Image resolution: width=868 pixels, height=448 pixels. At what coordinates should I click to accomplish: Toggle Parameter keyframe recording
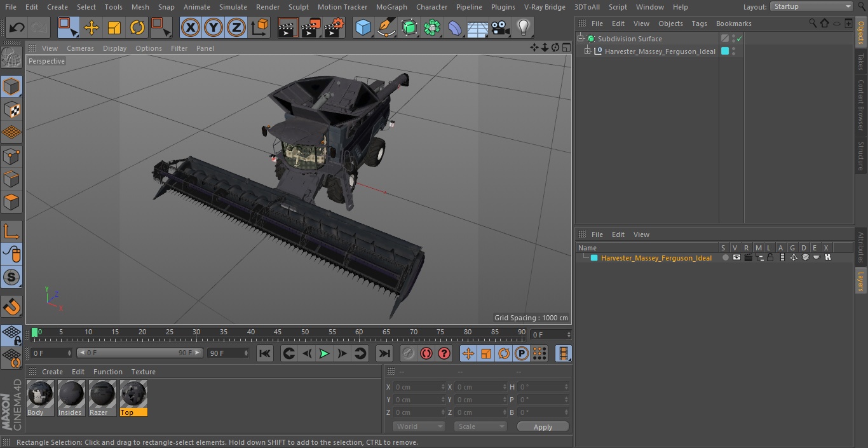click(x=522, y=353)
